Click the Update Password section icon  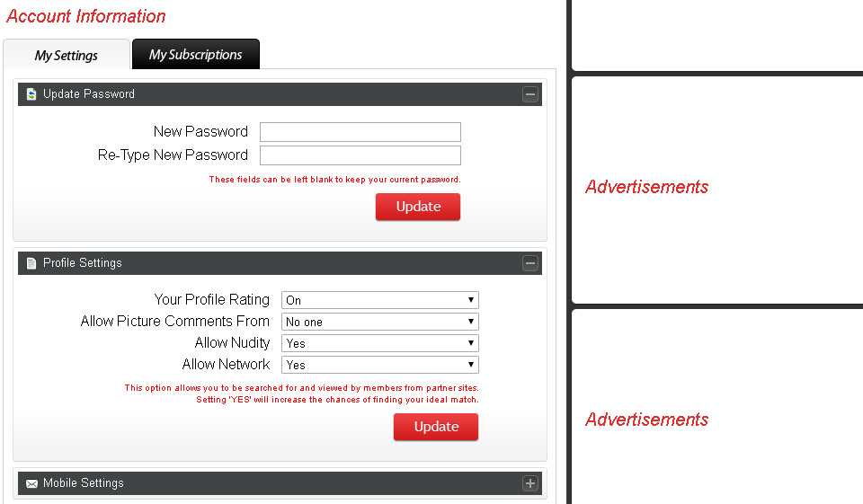pyautogui.click(x=31, y=94)
